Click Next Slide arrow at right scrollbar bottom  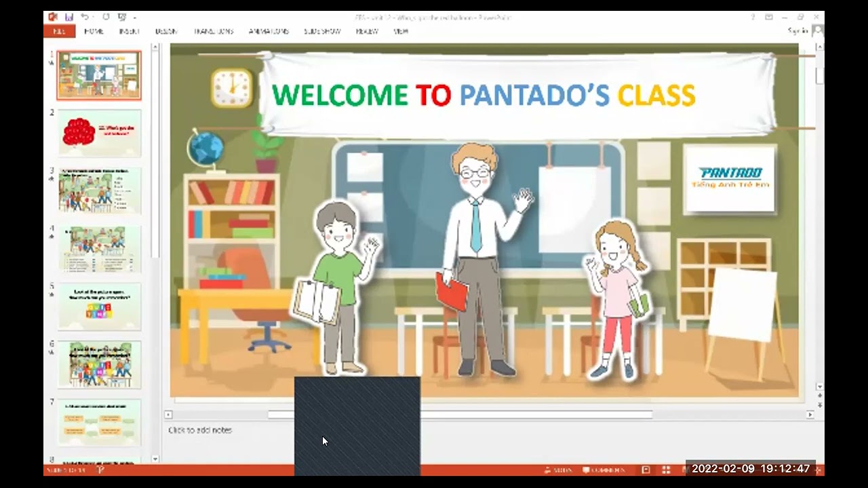pyautogui.click(x=819, y=405)
